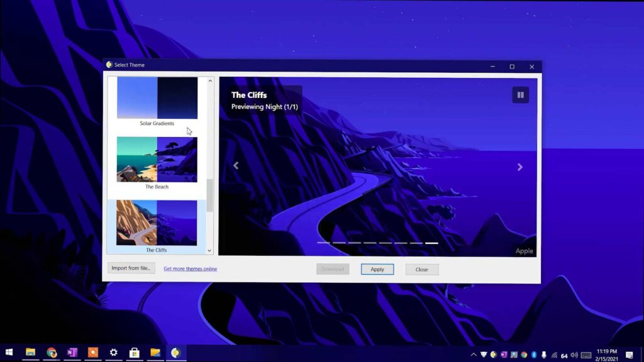
Task: Close the Select Theme window via X
Action: pos(531,67)
